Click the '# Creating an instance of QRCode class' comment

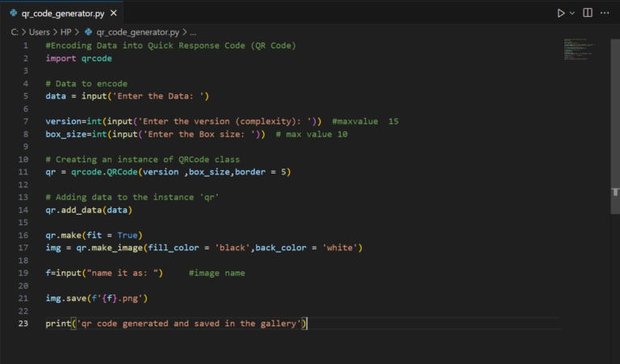click(x=142, y=159)
